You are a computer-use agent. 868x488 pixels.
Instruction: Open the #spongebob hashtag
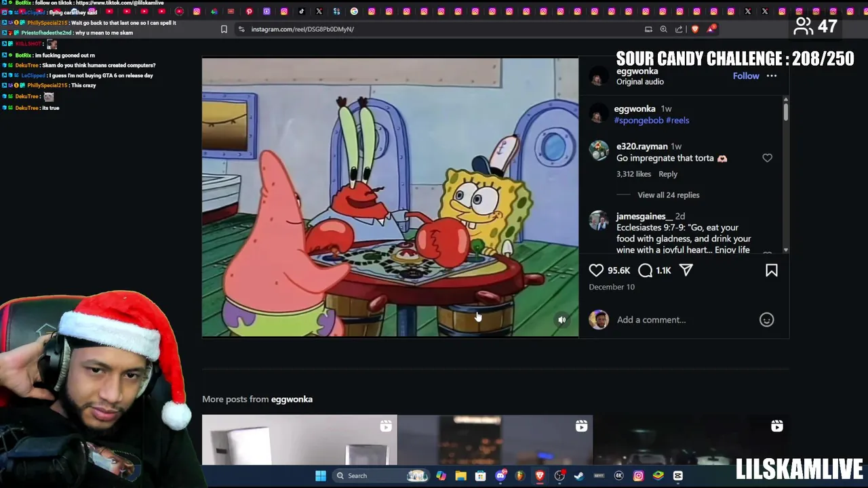639,121
